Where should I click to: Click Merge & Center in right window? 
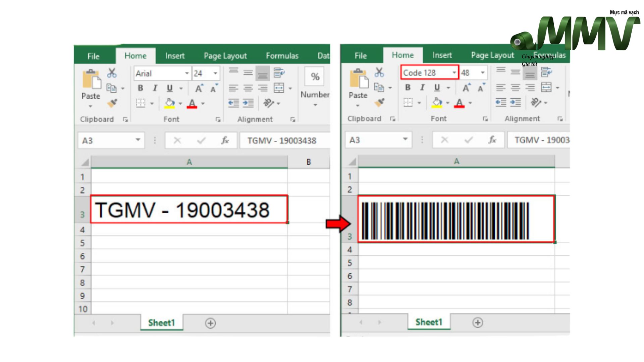tap(546, 87)
